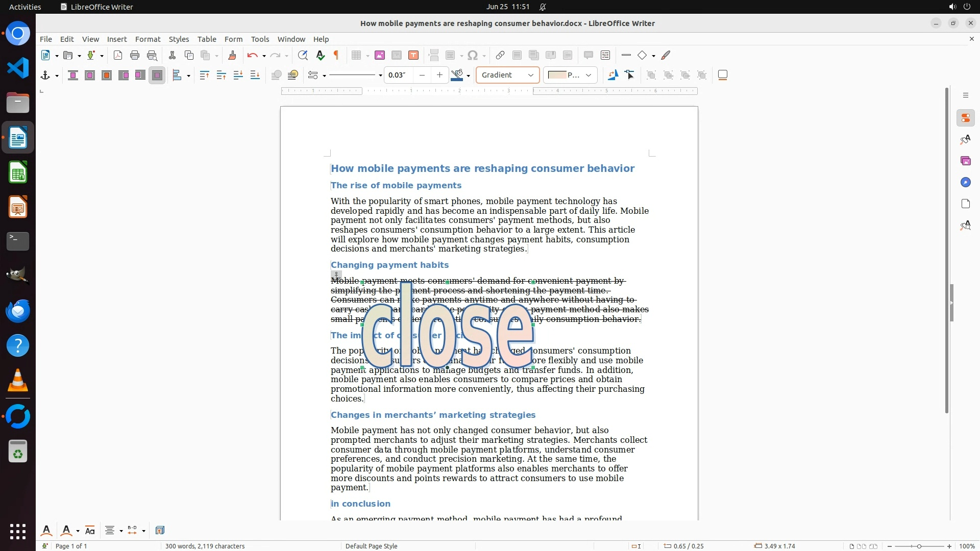Click the Export as PDF icon

[x=118, y=55]
